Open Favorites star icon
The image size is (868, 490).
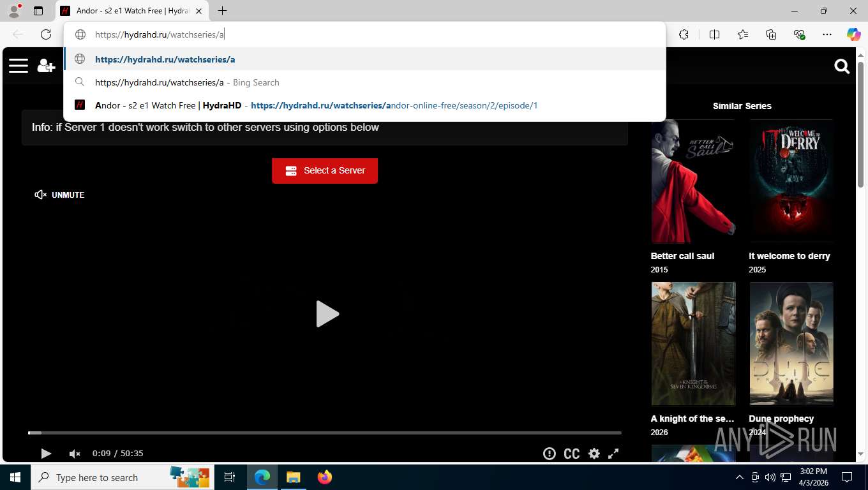point(743,34)
